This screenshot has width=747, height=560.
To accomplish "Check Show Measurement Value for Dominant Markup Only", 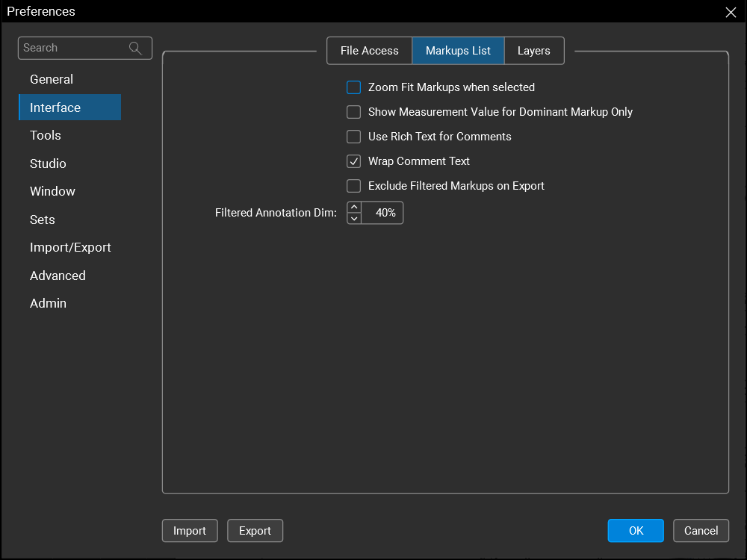I will click(x=354, y=112).
